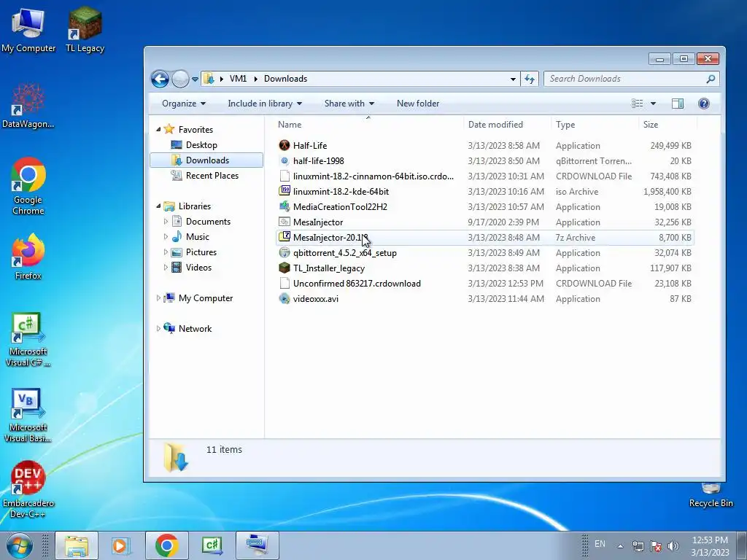
Task: Click the Forward navigation arrow button
Action: pos(180,79)
